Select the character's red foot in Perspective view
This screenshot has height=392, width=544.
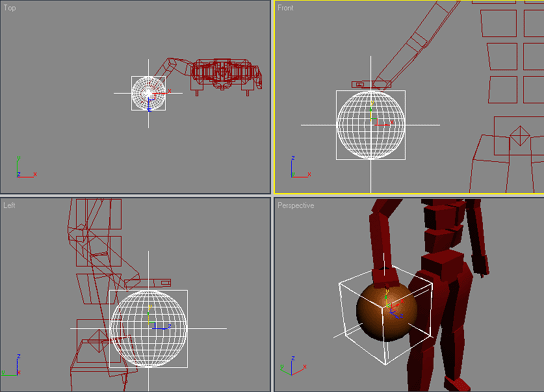click(x=457, y=384)
